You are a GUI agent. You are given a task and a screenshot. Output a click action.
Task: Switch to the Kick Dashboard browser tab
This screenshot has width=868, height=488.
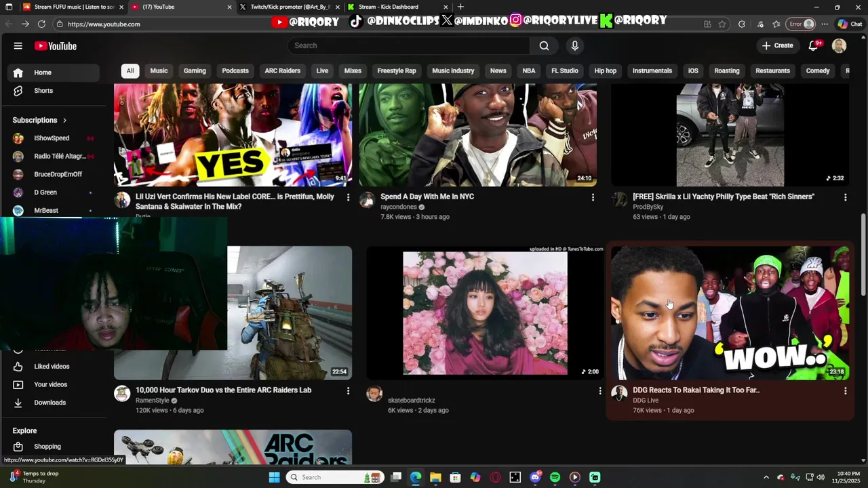coord(397,7)
